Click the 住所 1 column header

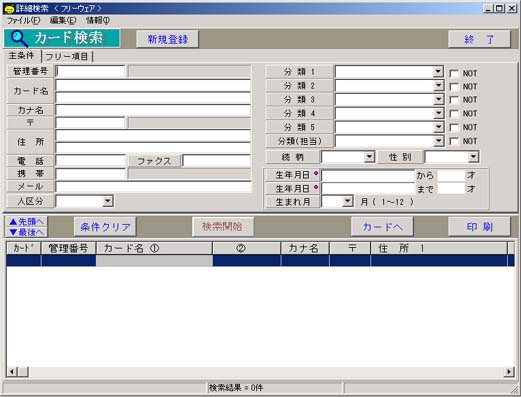(439, 248)
